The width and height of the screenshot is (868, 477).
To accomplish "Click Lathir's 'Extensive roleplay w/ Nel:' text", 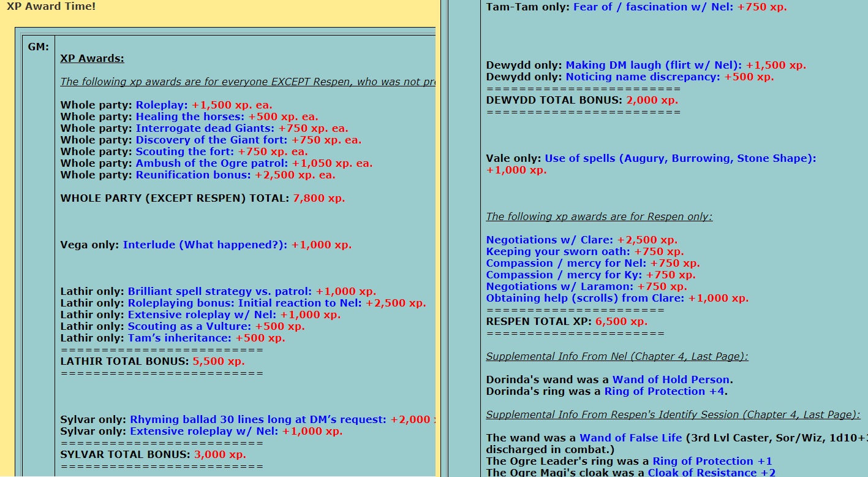I will (x=202, y=315).
